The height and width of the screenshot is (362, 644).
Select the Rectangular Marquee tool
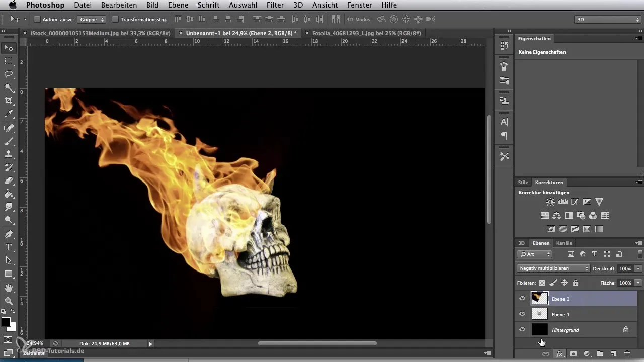(x=9, y=61)
